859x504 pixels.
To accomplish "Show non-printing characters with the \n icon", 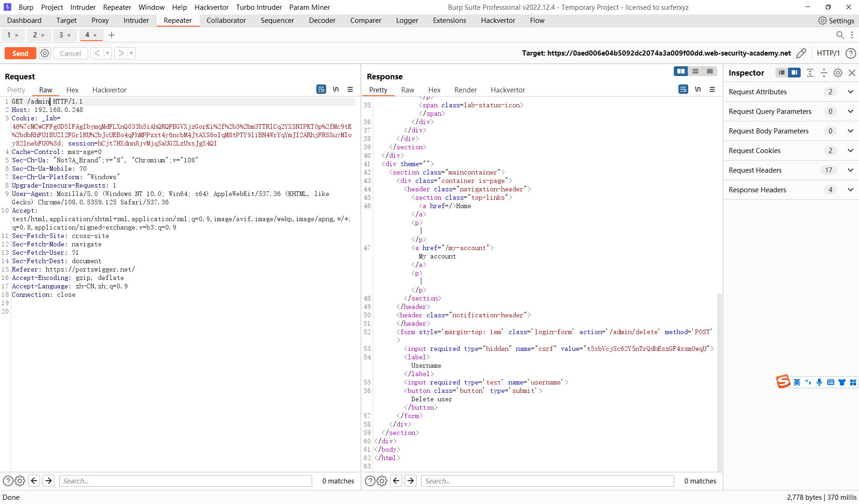I will [336, 89].
